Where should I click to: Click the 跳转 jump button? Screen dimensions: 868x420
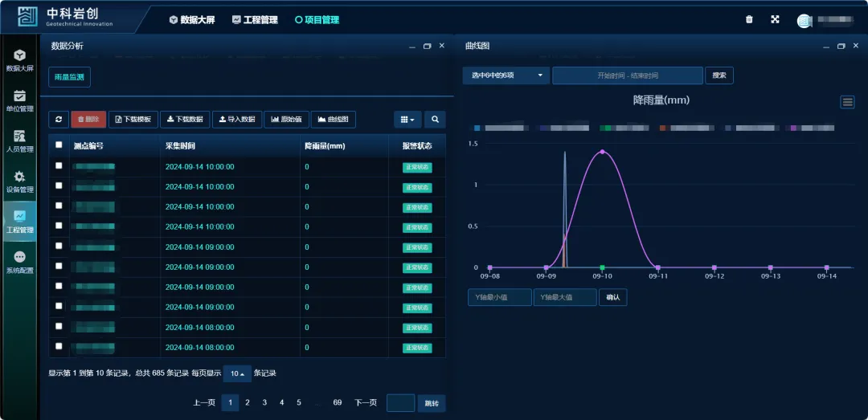[x=432, y=403]
